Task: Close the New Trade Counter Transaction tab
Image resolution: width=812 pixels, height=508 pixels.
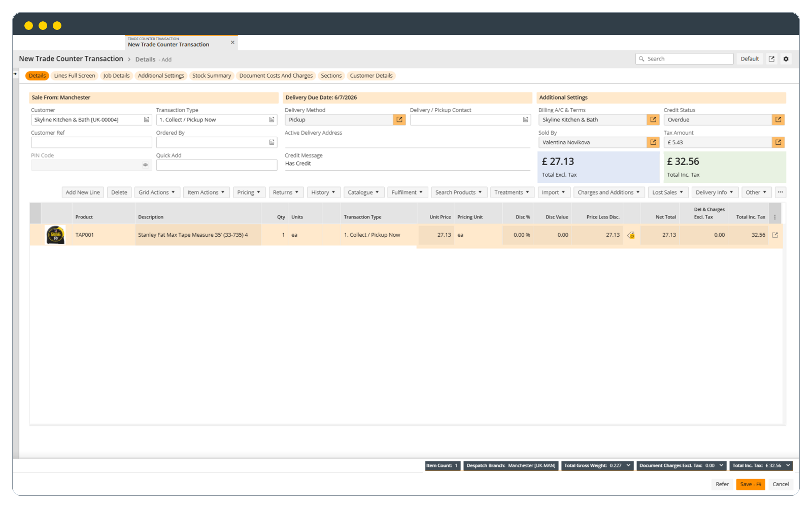Action: point(232,43)
